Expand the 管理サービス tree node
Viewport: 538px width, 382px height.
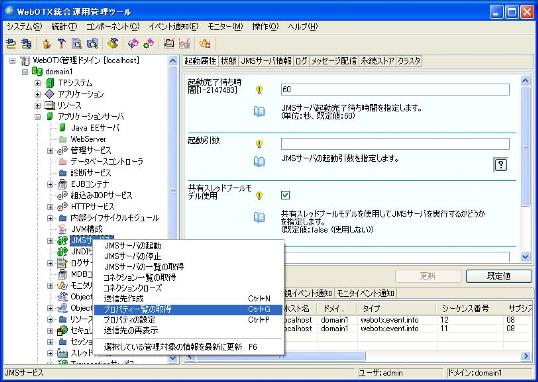pyautogui.click(x=50, y=150)
